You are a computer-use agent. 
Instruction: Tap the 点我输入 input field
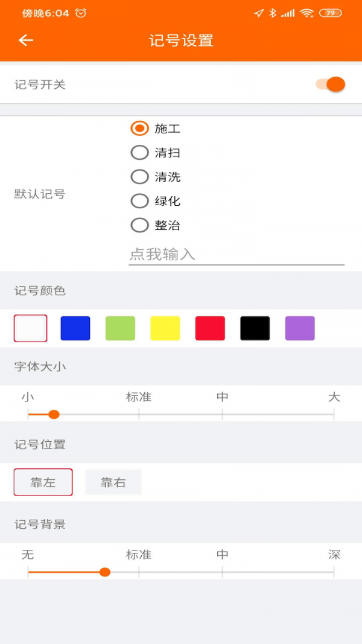pyautogui.click(x=181, y=254)
